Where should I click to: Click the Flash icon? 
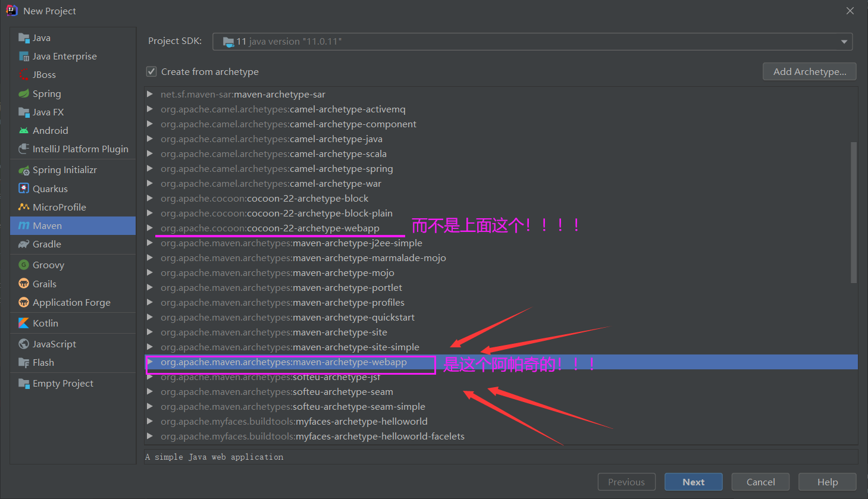[x=24, y=363]
